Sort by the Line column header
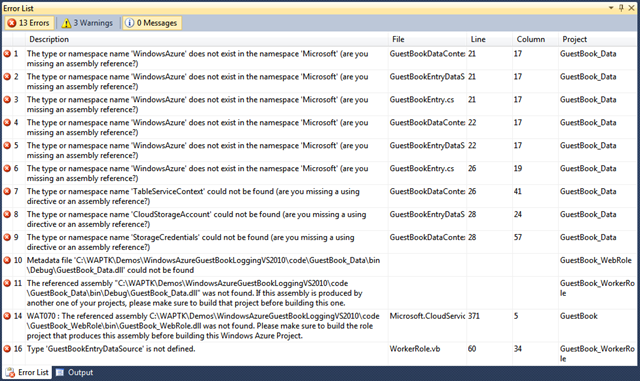640x381 pixels. coord(489,39)
